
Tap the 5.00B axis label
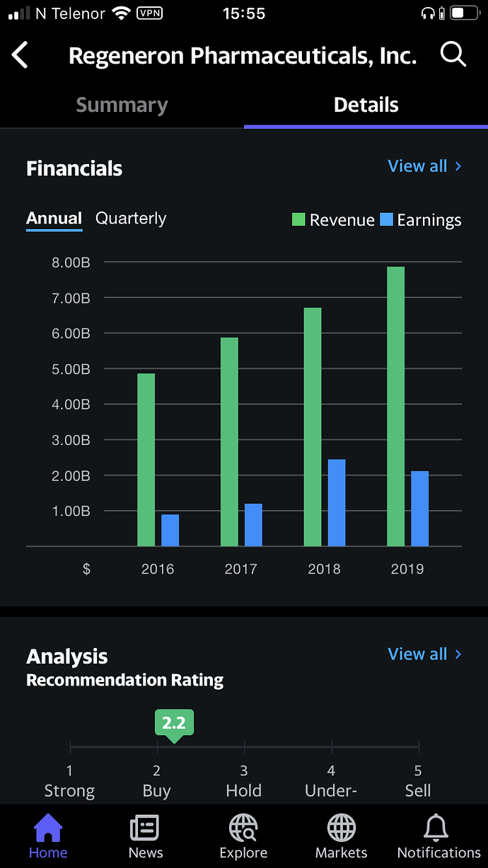pos(69,369)
